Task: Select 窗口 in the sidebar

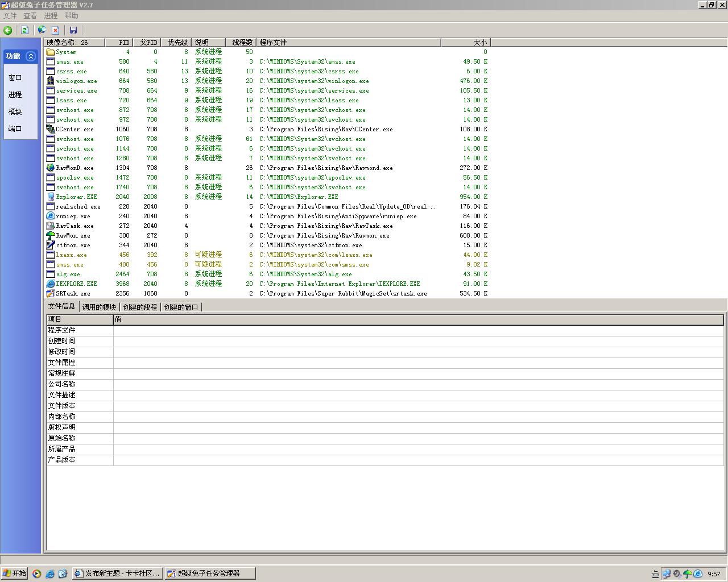Action: [15, 78]
